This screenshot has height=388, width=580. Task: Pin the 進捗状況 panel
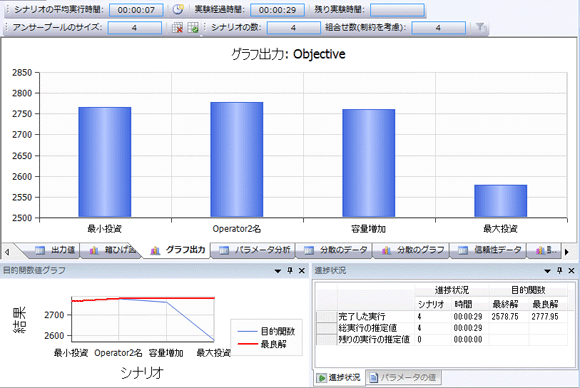tap(559, 271)
